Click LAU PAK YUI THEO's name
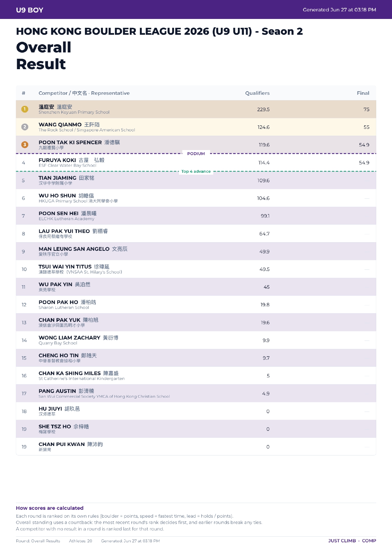 [x=64, y=231]
